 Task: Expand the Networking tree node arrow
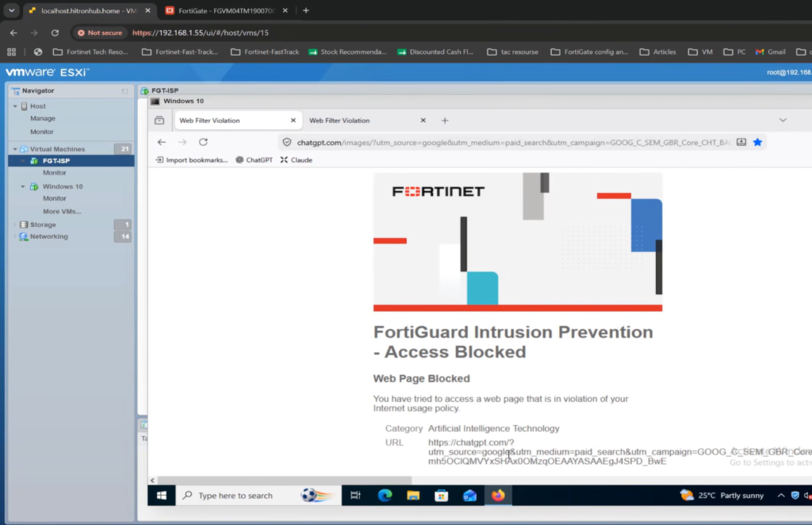point(15,236)
